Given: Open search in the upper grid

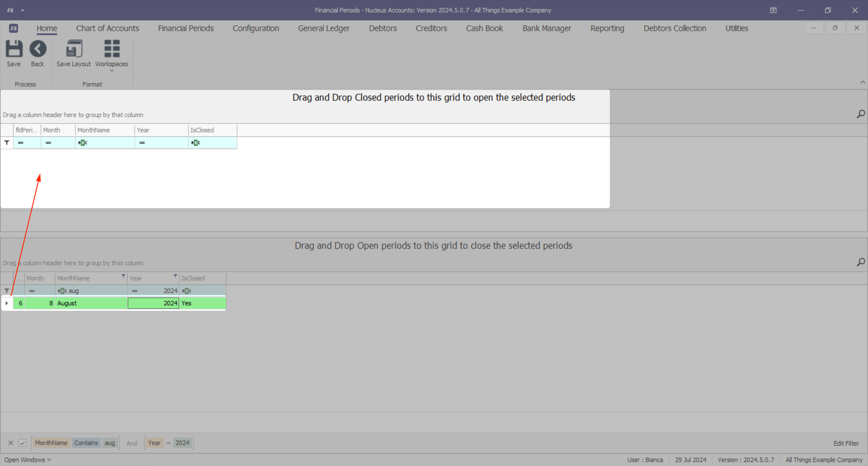Looking at the screenshot, I should 861,114.
